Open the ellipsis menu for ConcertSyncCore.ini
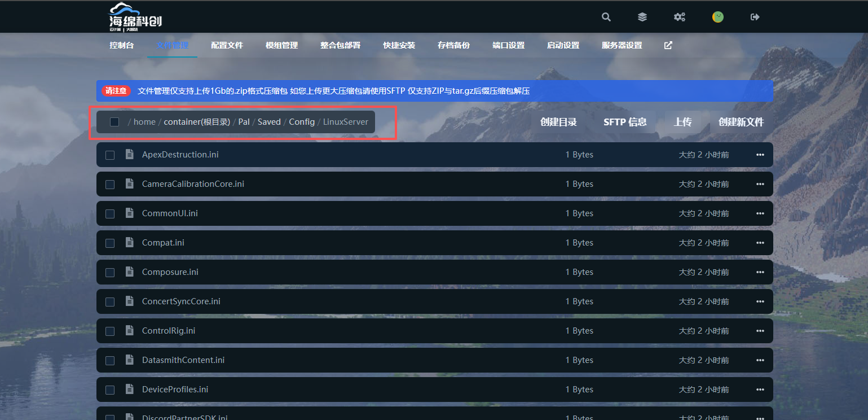868x420 pixels. (760, 301)
